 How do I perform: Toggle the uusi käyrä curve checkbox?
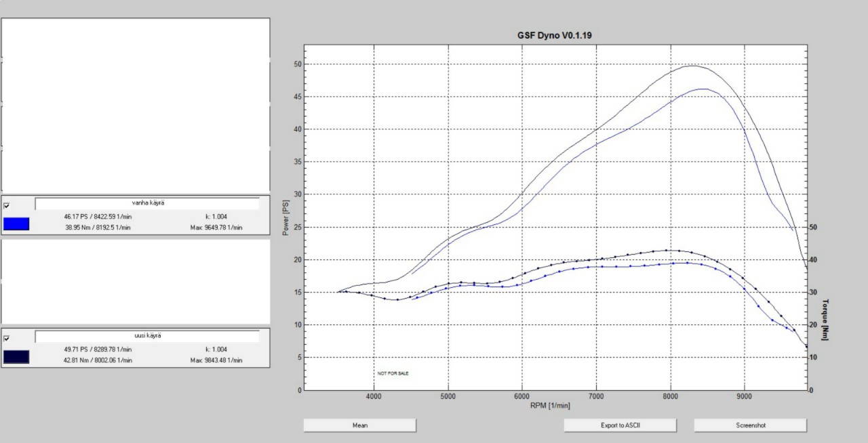(x=7, y=338)
